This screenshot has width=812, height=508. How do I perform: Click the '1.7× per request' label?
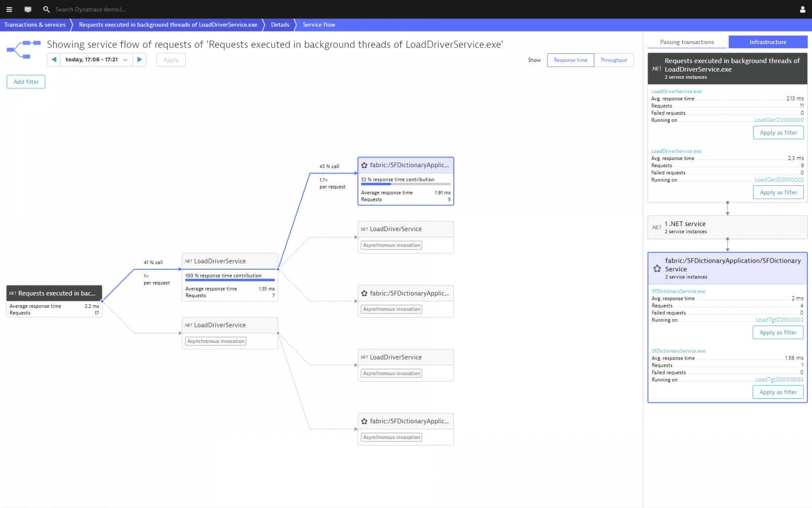pos(332,183)
